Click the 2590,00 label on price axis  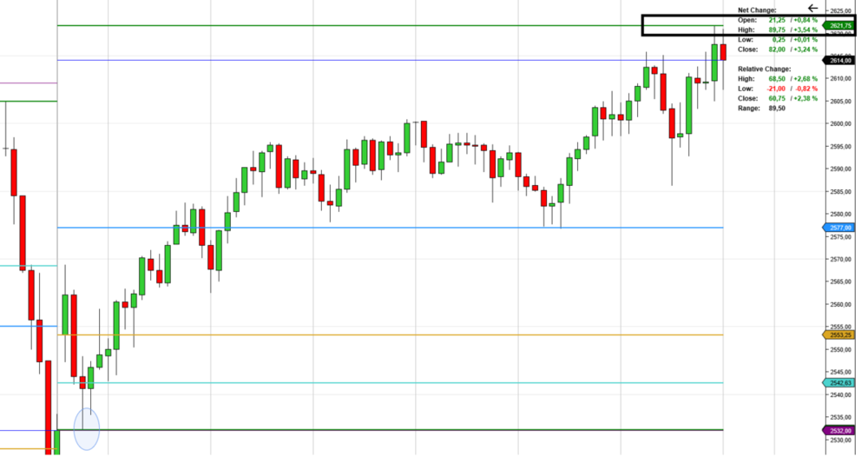(x=840, y=169)
